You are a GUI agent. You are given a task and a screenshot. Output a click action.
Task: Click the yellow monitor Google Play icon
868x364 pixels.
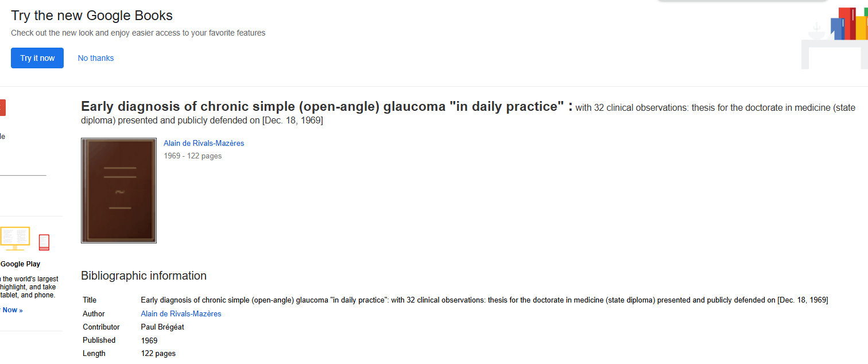(15, 238)
